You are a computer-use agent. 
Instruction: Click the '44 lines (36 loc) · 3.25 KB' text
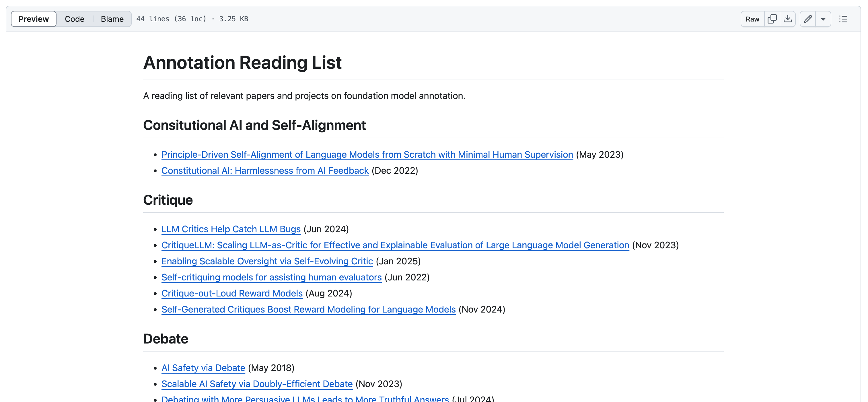point(192,19)
